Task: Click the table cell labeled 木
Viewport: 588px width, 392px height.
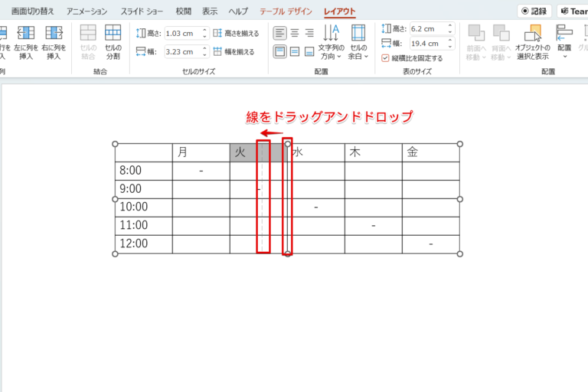Action: pos(374,152)
